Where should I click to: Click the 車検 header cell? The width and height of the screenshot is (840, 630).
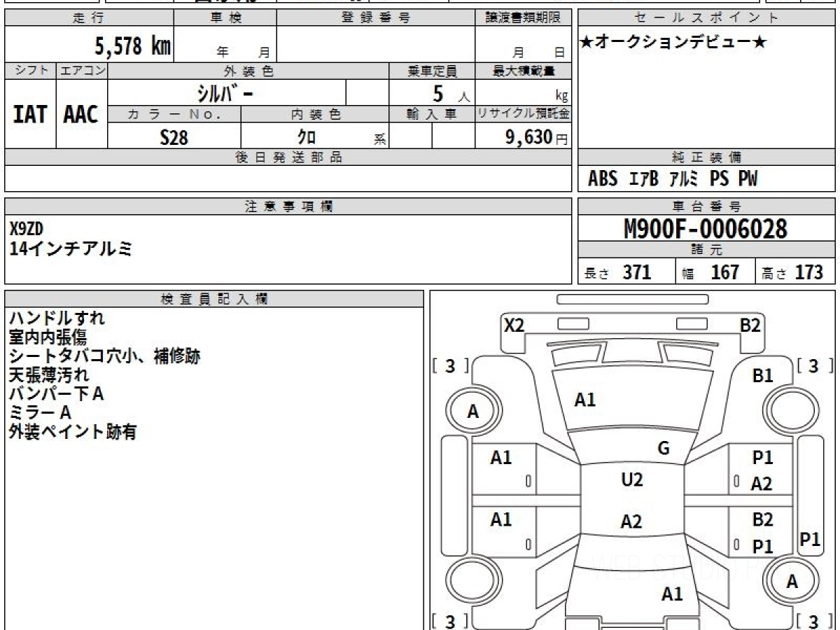click(225, 19)
